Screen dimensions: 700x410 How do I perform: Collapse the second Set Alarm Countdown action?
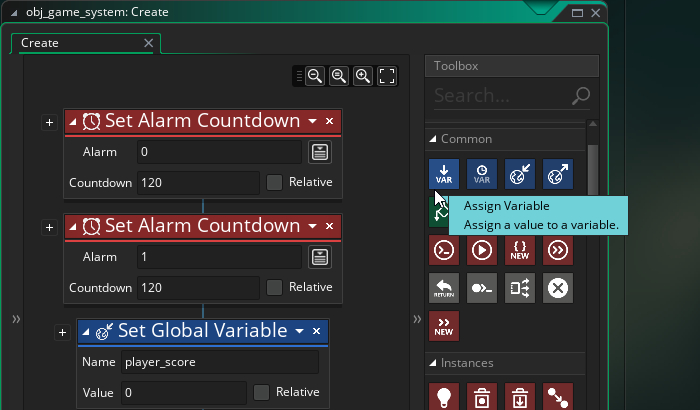pyautogui.click(x=73, y=226)
